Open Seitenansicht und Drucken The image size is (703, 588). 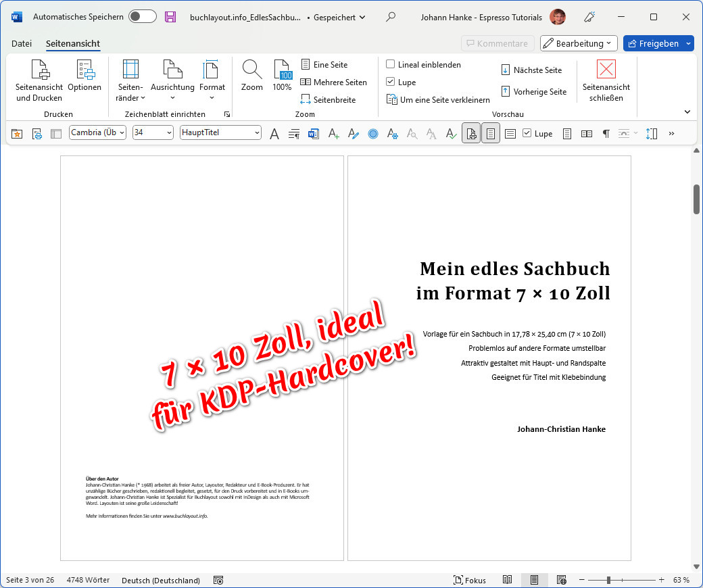tap(39, 80)
